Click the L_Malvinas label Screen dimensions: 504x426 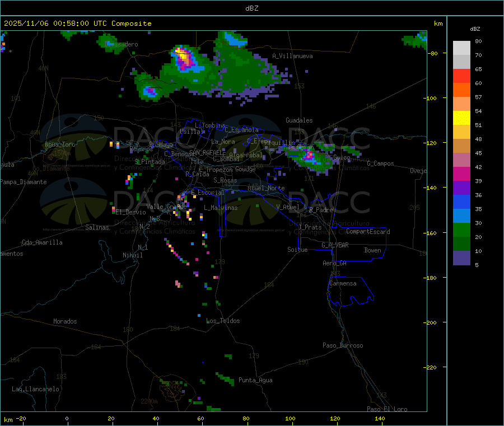point(221,208)
